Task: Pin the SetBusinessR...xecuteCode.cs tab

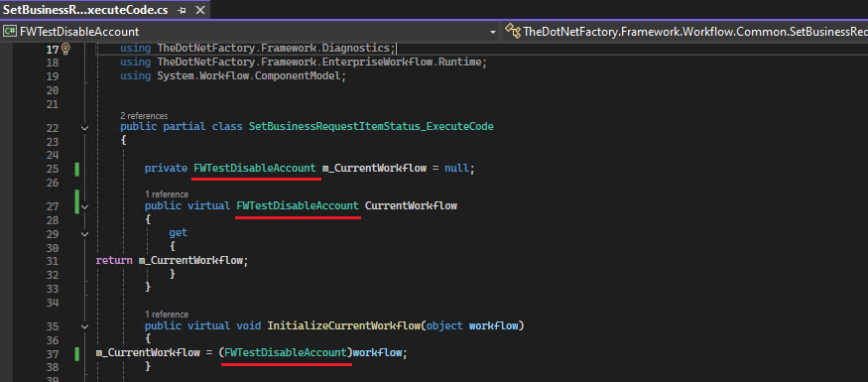Action: (x=183, y=10)
